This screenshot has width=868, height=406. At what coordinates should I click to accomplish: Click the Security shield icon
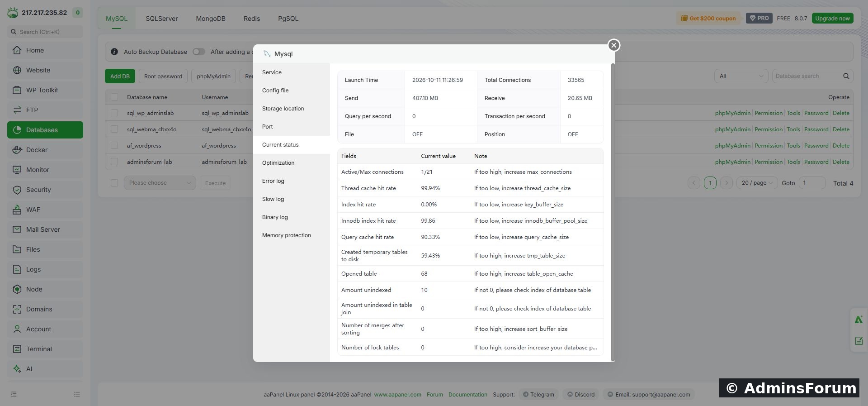[17, 190]
